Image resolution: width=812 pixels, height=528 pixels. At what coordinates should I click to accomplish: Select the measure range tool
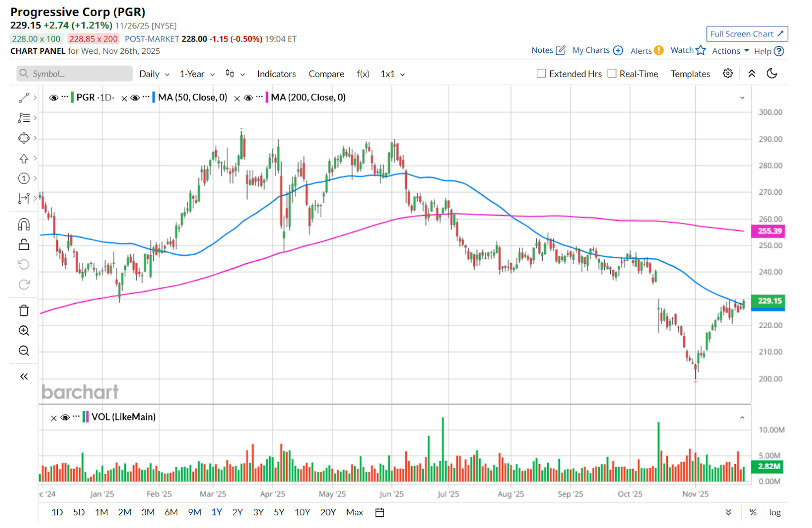click(x=24, y=198)
